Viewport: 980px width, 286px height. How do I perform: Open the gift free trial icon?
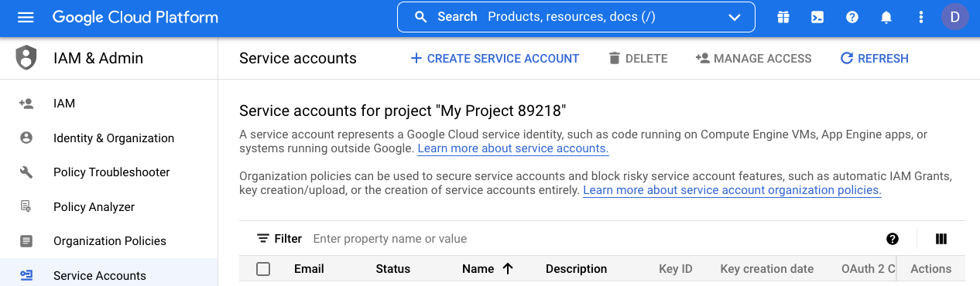point(783,17)
